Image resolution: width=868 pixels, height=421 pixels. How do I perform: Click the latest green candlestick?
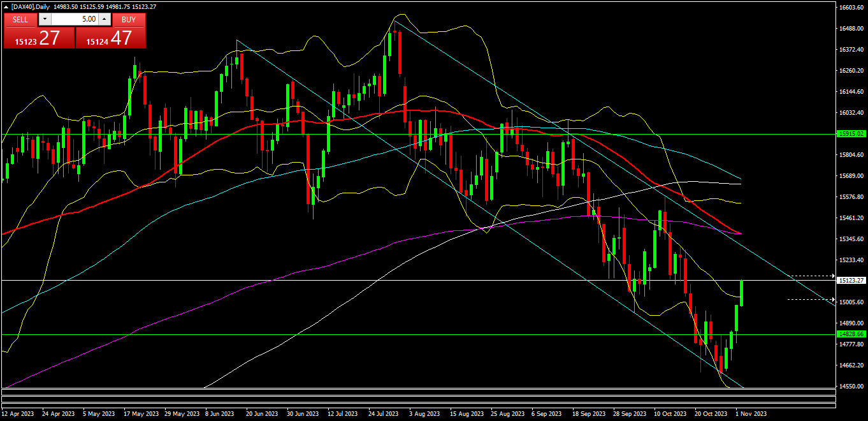(x=742, y=292)
